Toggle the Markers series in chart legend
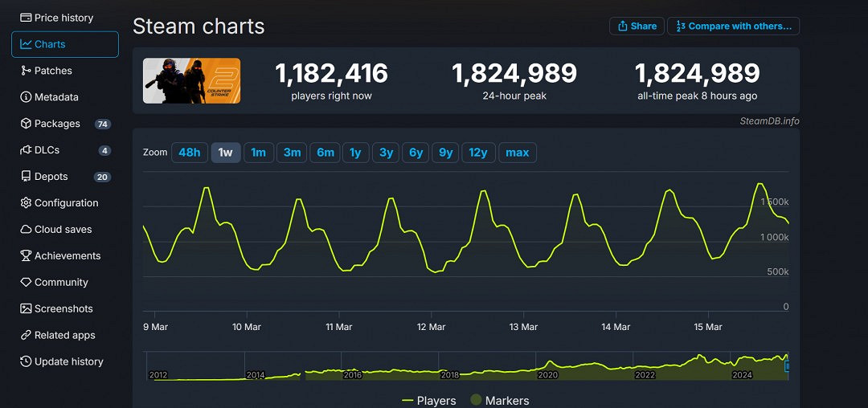The image size is (868, 408). click(x=499, y=400)
